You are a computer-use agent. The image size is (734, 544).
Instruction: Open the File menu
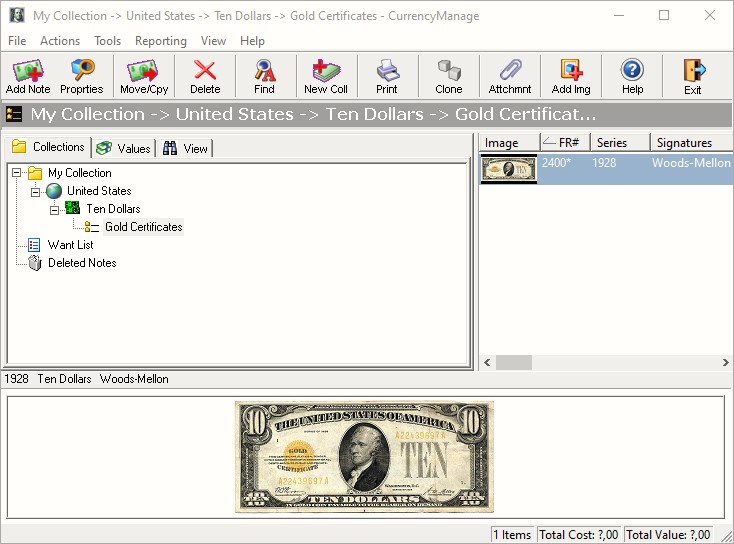[x=17, y=41]
